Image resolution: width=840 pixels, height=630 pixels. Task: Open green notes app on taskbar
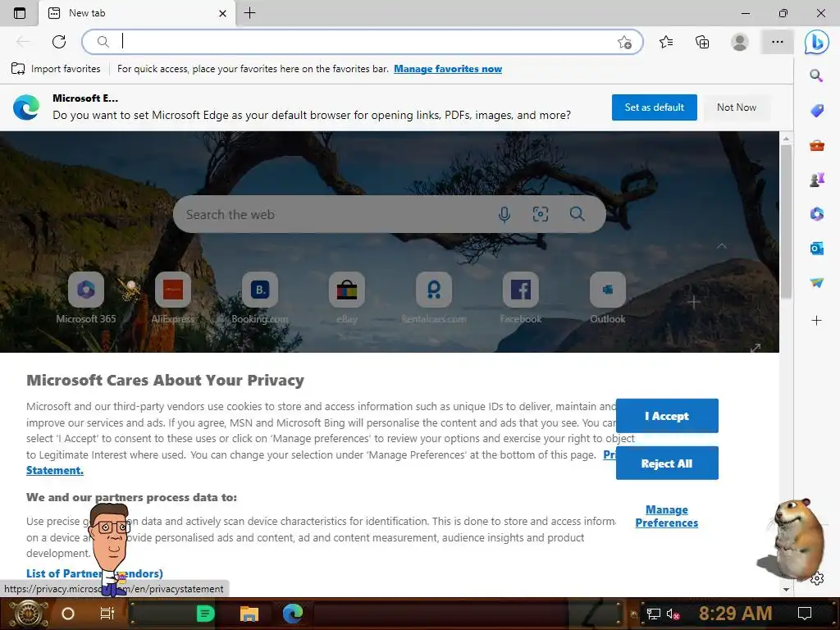point(206,614)
